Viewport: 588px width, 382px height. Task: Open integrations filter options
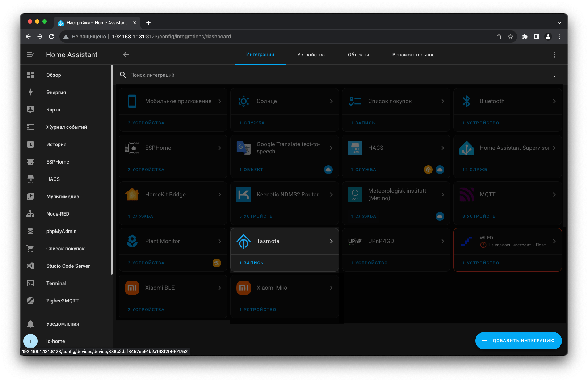[x=554, y=75]
